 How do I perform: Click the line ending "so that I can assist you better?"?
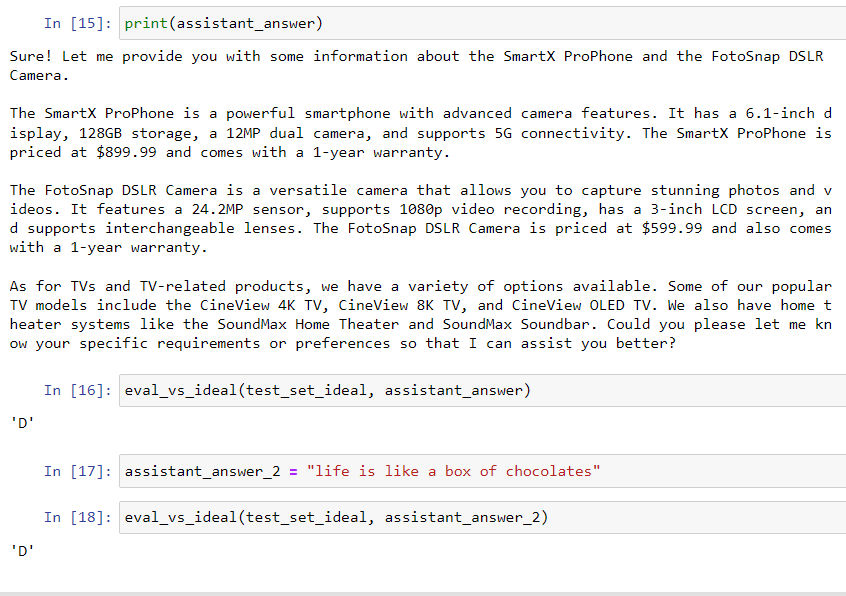pos(343,343)
